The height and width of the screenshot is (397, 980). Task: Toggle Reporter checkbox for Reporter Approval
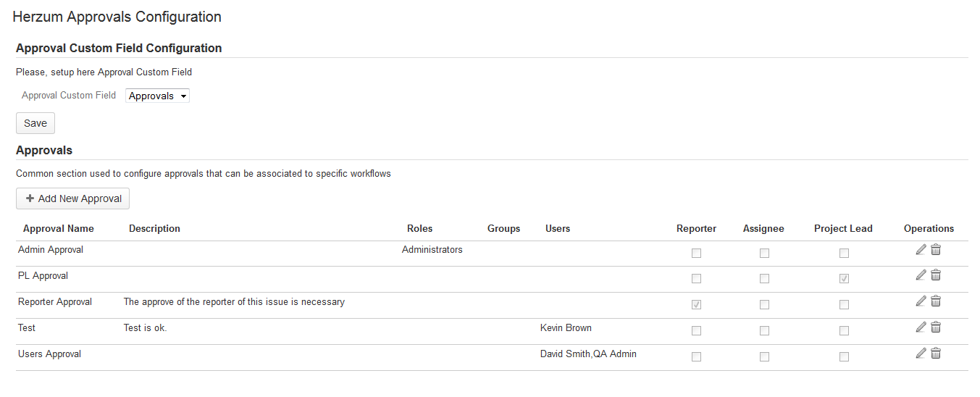696,305
